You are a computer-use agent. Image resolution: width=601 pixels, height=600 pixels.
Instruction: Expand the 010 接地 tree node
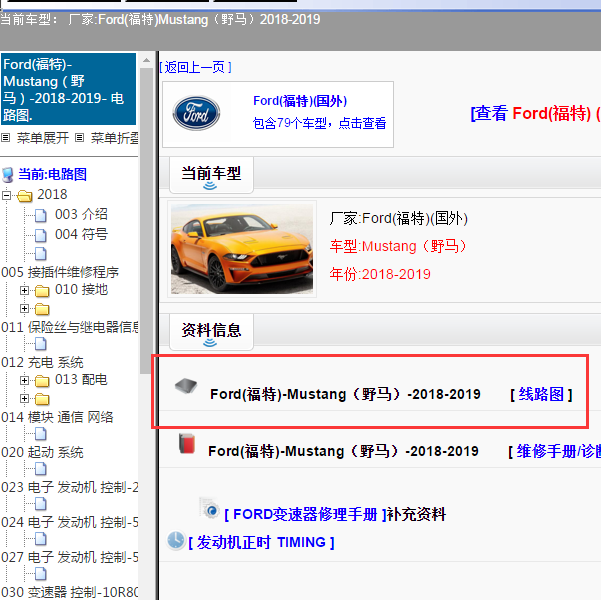(x=25, y=291)
